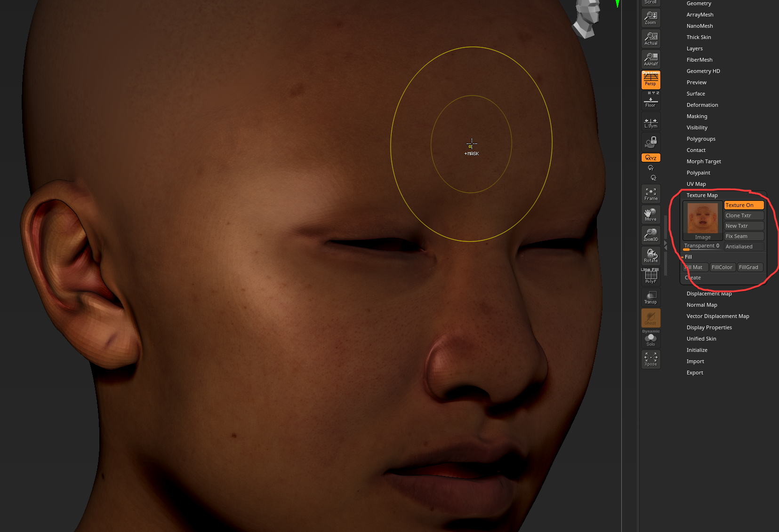Screen dimensions: 779x532
Task: Open the Morph Target submenu
Action: (x=704, y=161)
